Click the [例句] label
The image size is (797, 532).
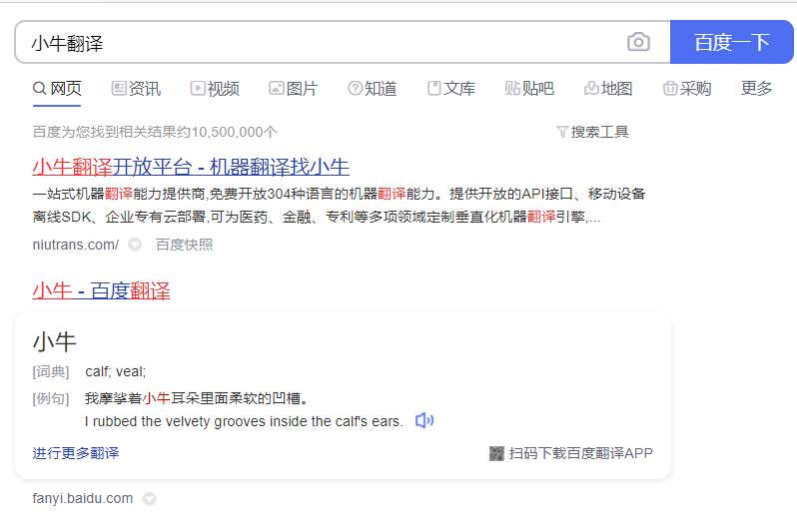51,398
